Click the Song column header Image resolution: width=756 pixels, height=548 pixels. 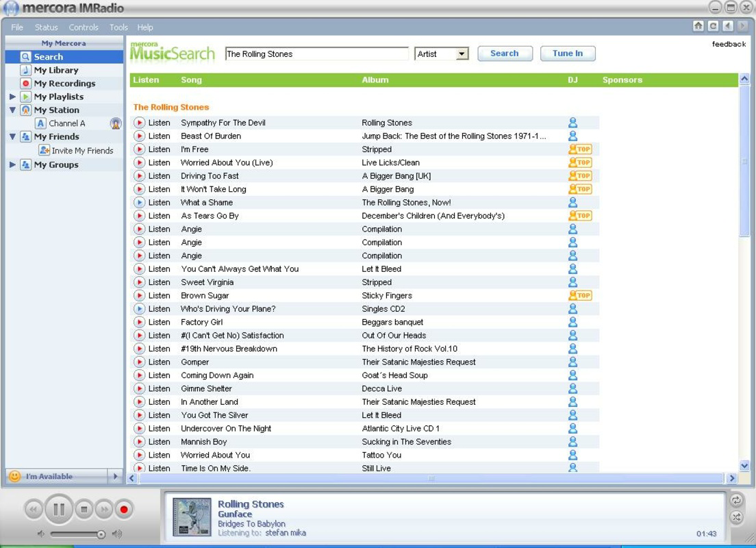[192, 80]
